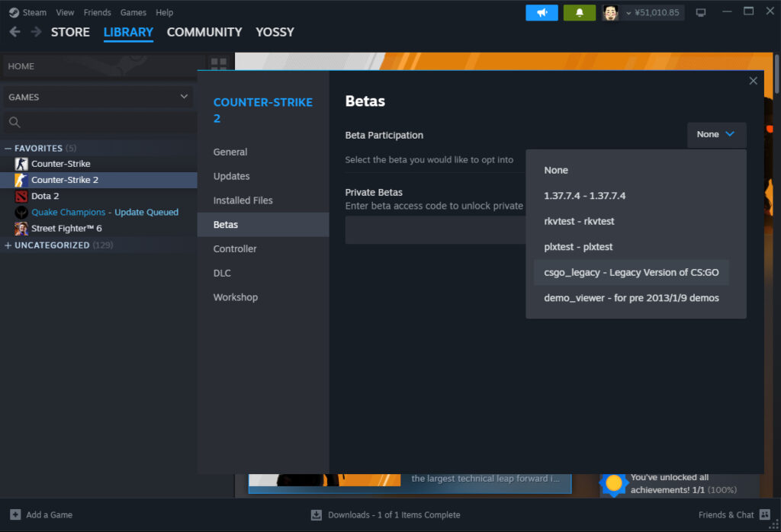Click the search magnifier icon

click(x=14, y=122)
